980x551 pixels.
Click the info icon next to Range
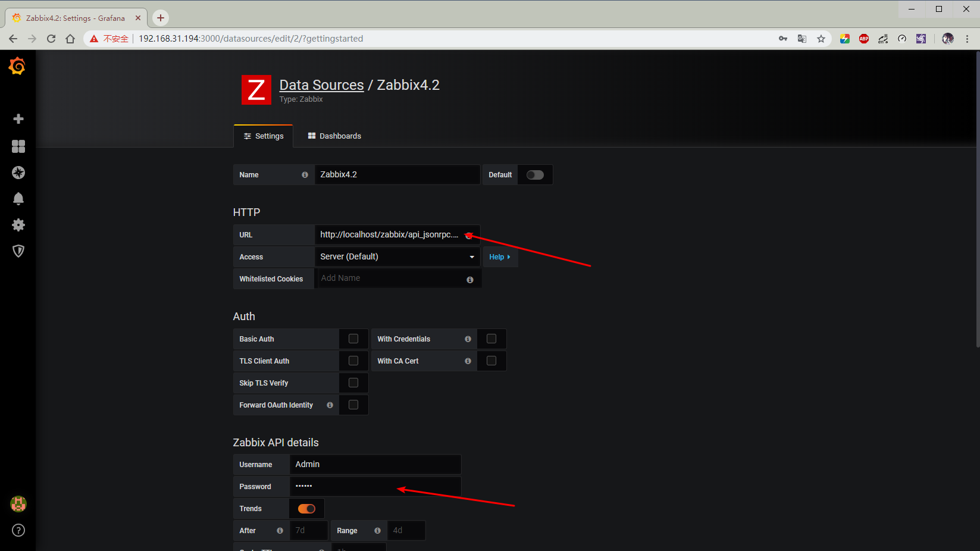pyautogui.click(x=377, y=531)
